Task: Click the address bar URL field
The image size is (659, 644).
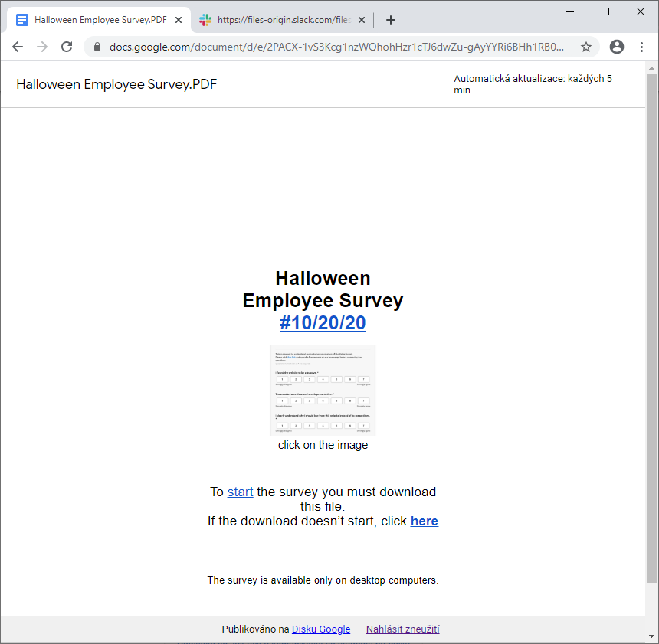Action: click(337, 47)
